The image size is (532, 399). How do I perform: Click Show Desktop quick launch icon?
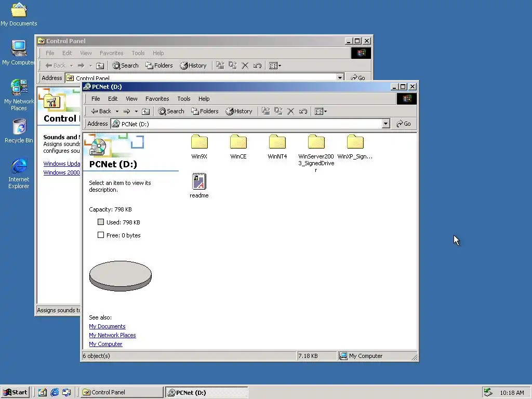tap(43, 393)
